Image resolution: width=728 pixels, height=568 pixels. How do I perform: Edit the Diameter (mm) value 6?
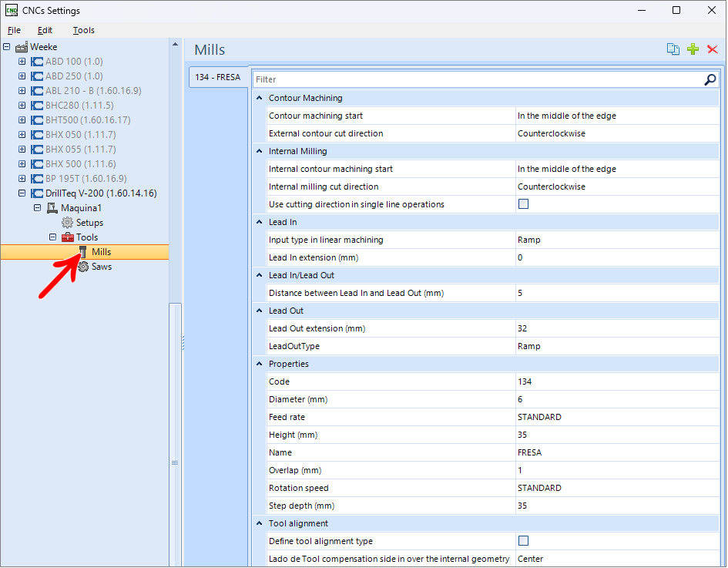coord(618,399)
